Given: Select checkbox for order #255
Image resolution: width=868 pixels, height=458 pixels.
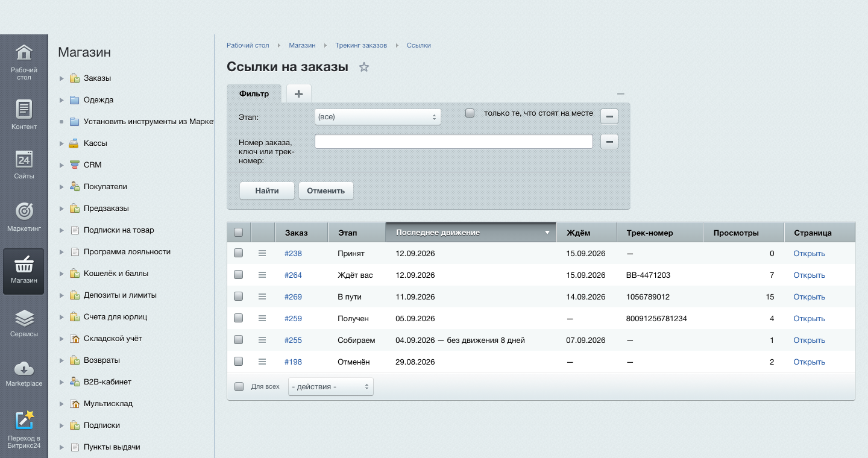Looking at the screenshot, I should [x=238, y=340].
